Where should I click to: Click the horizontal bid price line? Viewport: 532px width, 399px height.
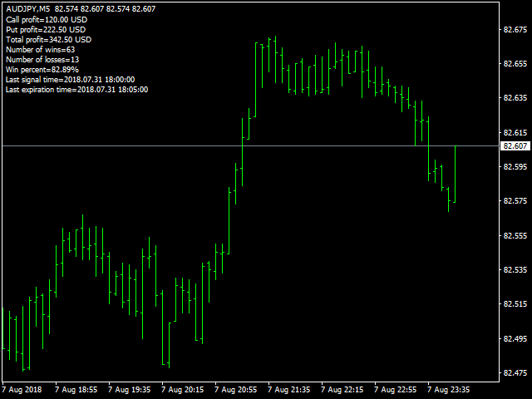(250, 146)
